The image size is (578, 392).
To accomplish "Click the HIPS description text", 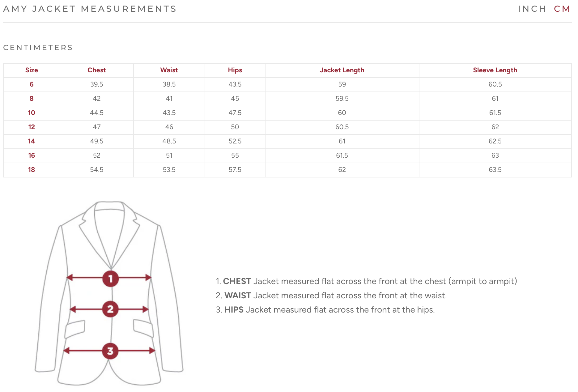I will 325,310.
